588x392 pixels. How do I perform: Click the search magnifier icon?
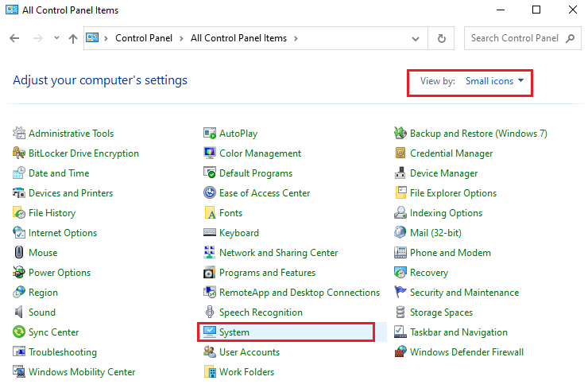(571, 38)
